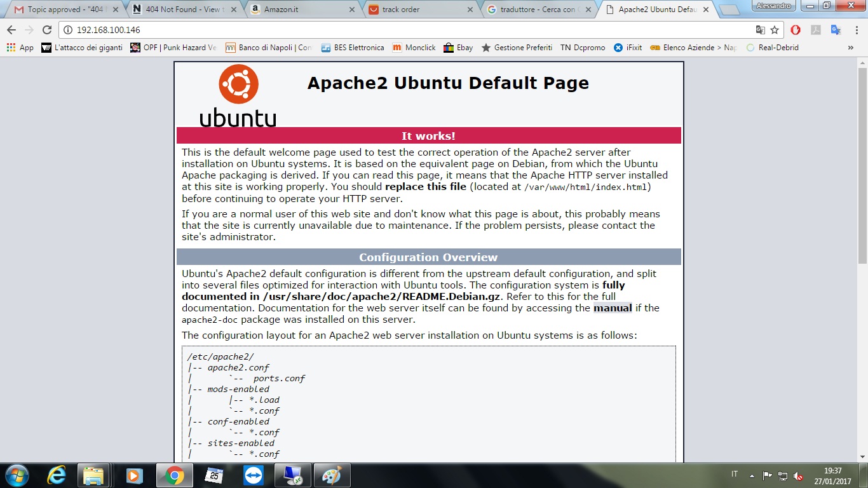This screenshot has height=488, width=868.
Task: Bookmark this page with the star icon
Action: pos(775,30)
